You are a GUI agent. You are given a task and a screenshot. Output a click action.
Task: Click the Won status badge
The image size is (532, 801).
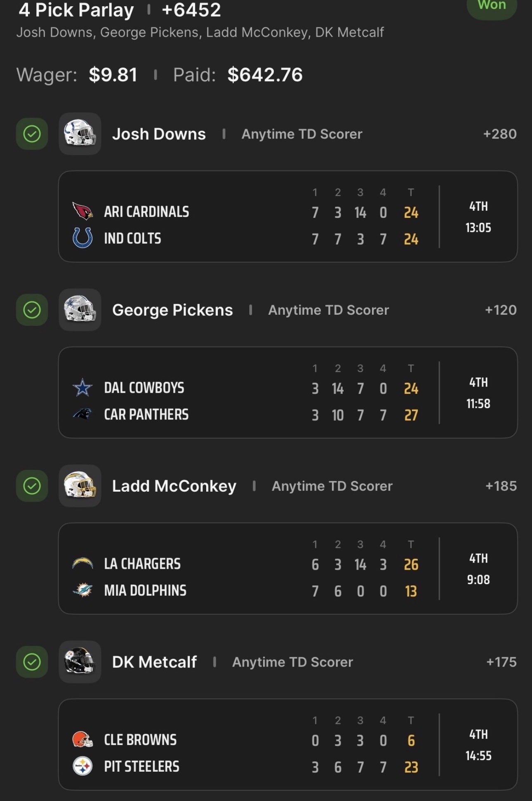click(x=492, y=6)
